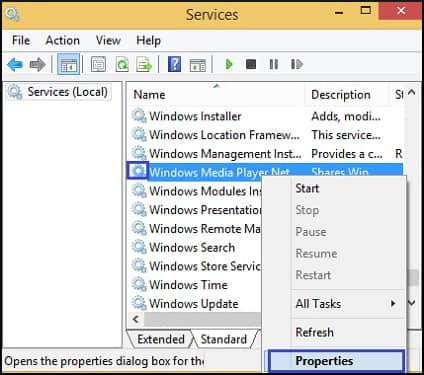The height and width of the screenshot is (375, 424).
Task: Switch to the Extended tab
Action: [161, 339]
